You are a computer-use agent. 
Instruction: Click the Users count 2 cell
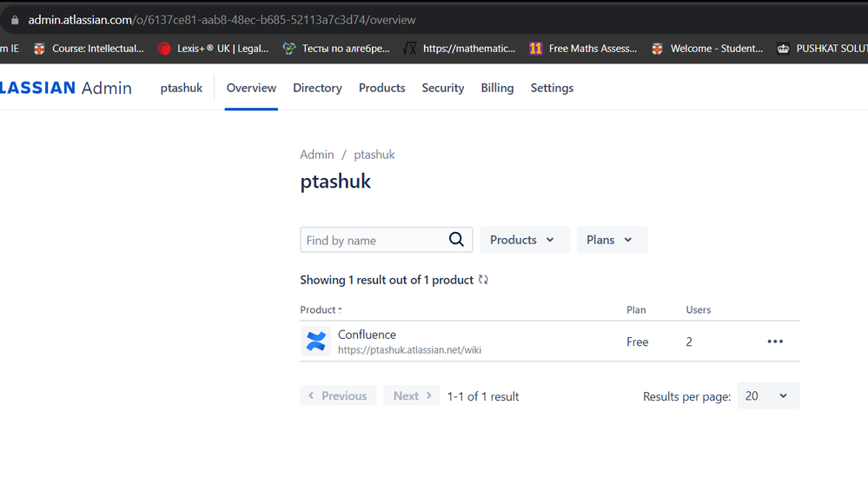click(689, 342)
